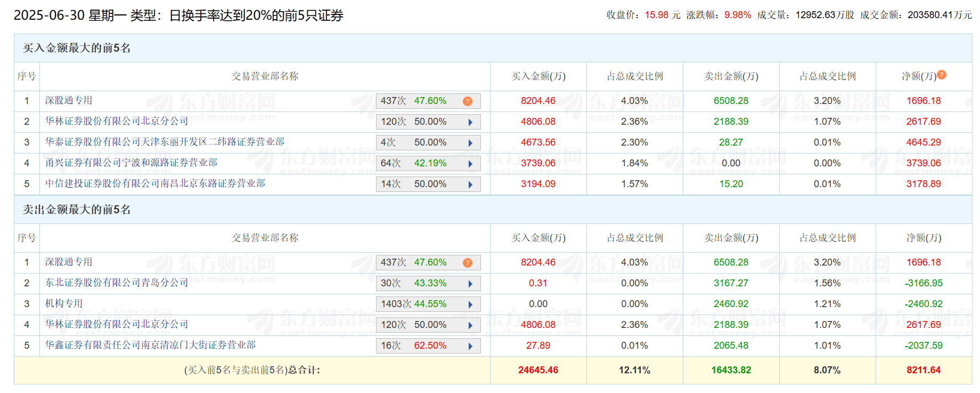980x393 pixels.
Task: Click arrow icon for 华林证券北京分公司 in sell list
Action: click(470, 325)
